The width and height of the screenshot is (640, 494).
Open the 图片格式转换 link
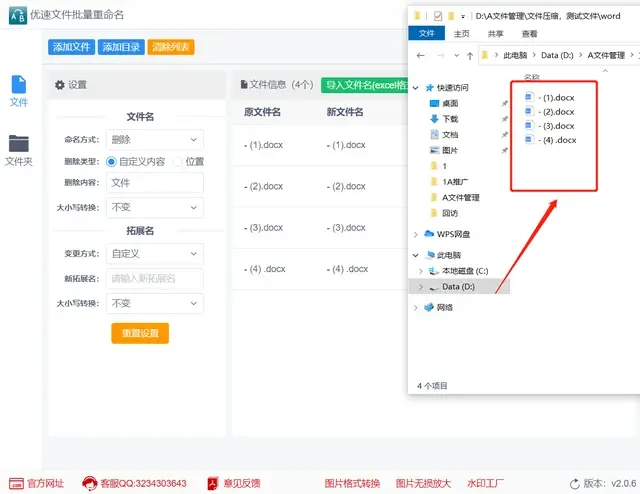tap(352, 483)
